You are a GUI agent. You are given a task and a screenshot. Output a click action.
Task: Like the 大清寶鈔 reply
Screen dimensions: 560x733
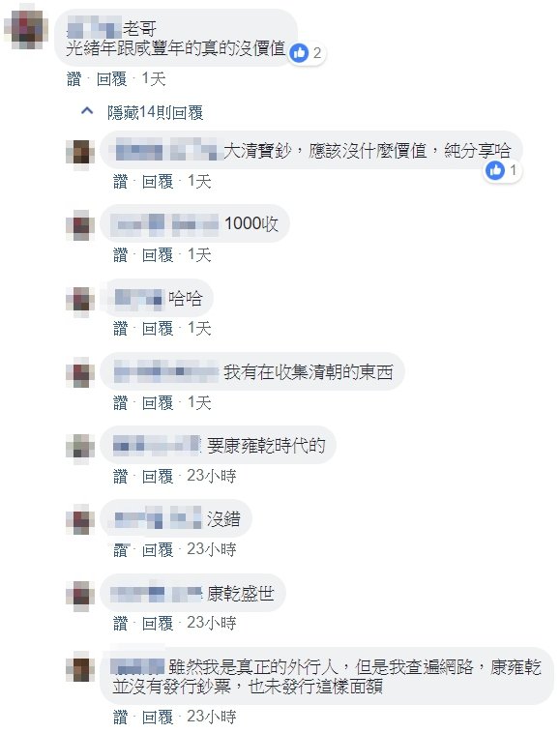point(120,182)
